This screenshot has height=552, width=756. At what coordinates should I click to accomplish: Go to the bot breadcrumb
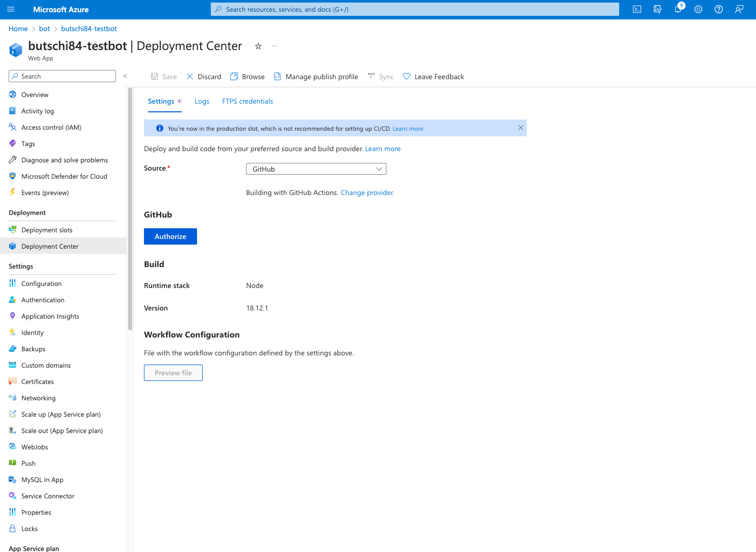(44, 29)
